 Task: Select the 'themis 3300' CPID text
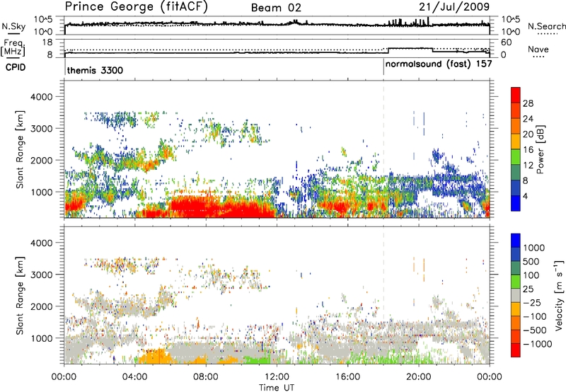(95, 70)
